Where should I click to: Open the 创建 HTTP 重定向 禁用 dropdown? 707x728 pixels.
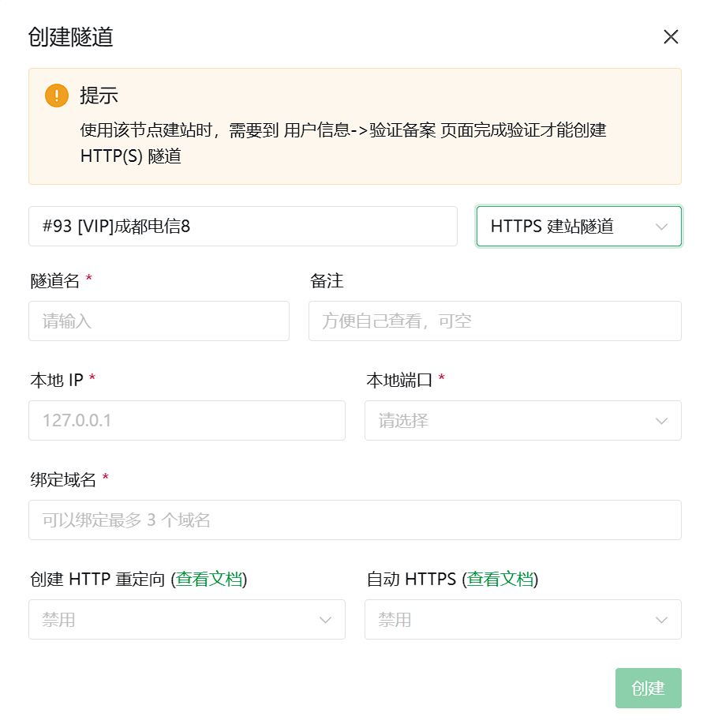point(186,620)
